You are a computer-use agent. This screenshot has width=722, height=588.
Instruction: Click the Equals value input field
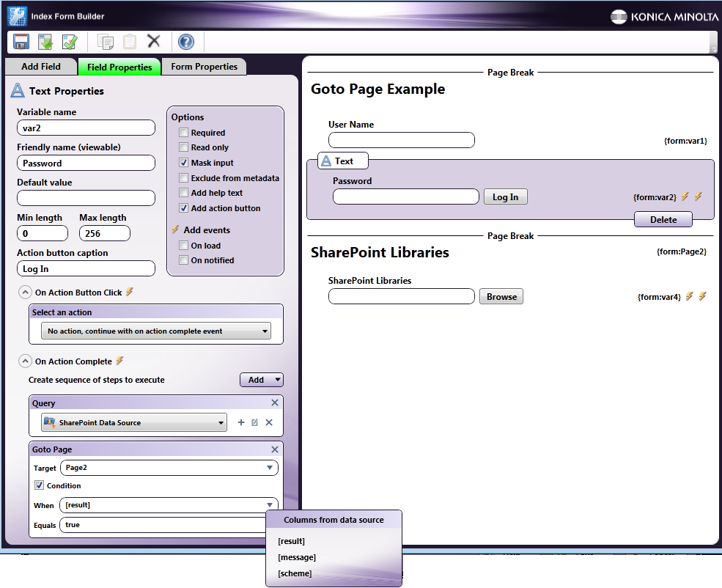163,525
